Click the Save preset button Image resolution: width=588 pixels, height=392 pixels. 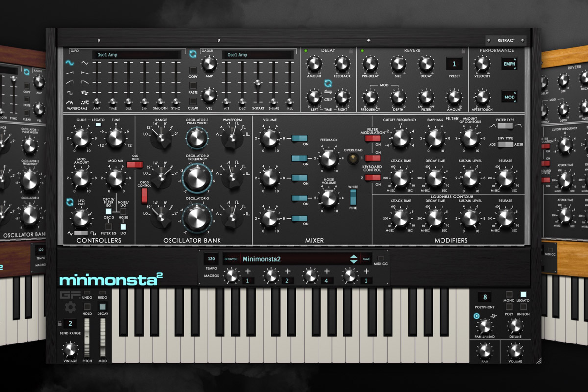tap(367, 259)
